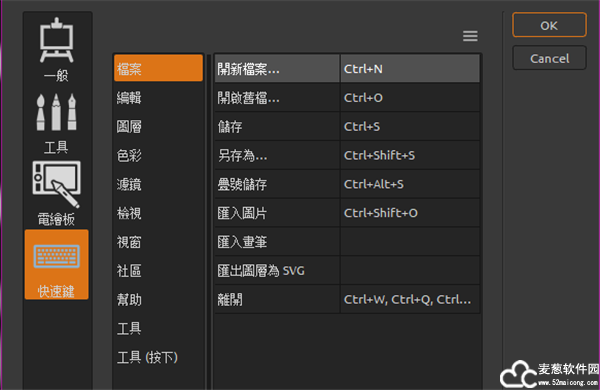
Task: Select the 匯出圖層為 SVG row
Action: (347, 271)
